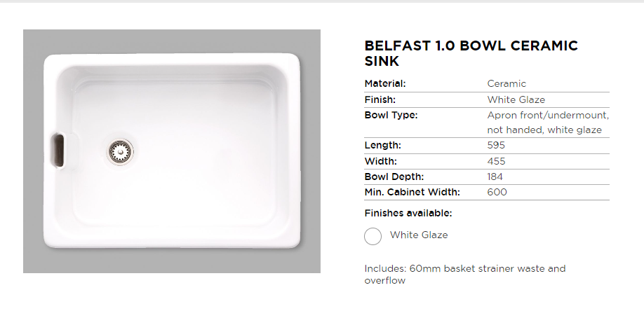Click the Ceramic material value
644x318 pixels.
tap(507, 84)
